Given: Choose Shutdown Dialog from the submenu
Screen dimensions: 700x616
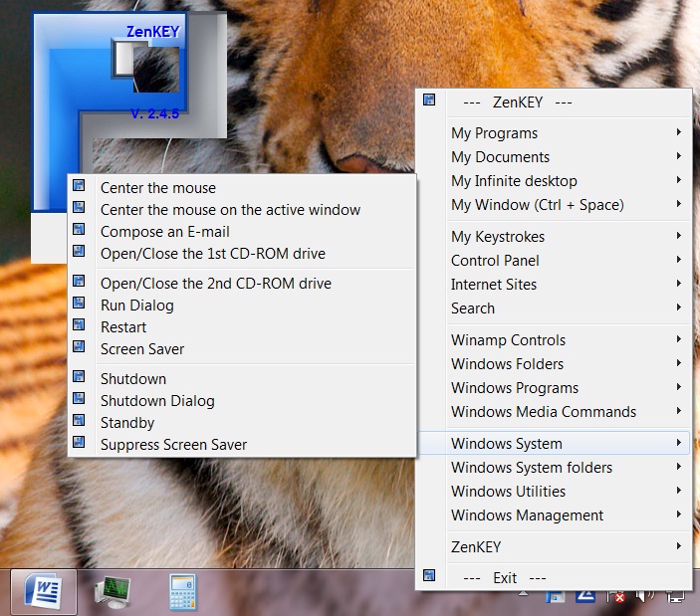Looking at the screenshot, I should pyautogui.click(x=242, y=401).
